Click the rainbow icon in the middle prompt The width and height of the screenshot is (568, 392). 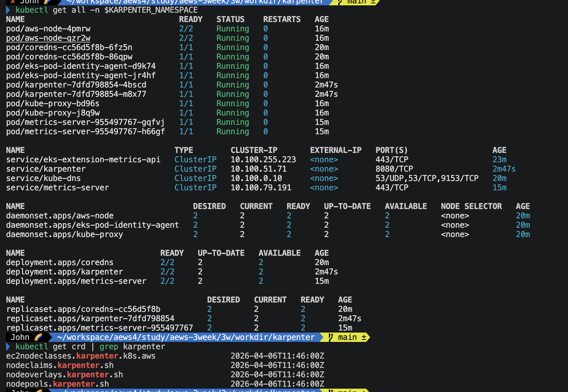coord(38,337)
